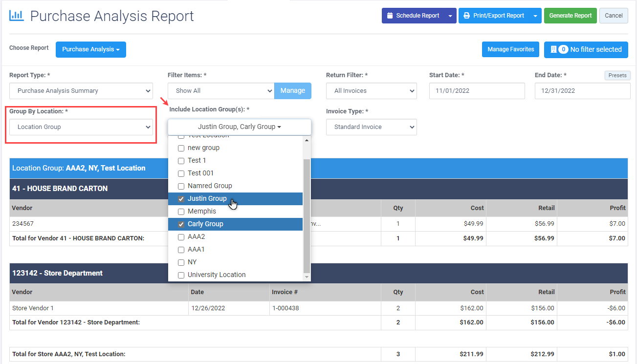The width and height of the screenshot is (637, 364).
Task: Click the Presets button
Action: pos(617,76)
